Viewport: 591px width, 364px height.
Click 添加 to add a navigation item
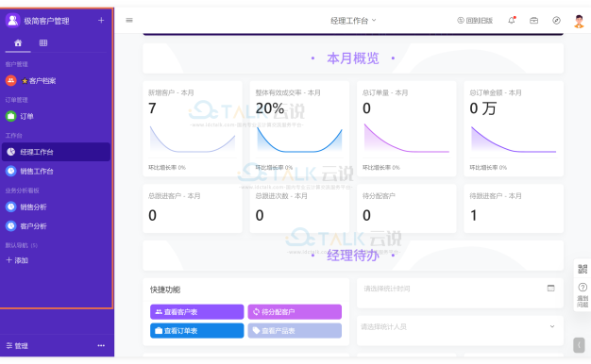click(x=17, y=260)
